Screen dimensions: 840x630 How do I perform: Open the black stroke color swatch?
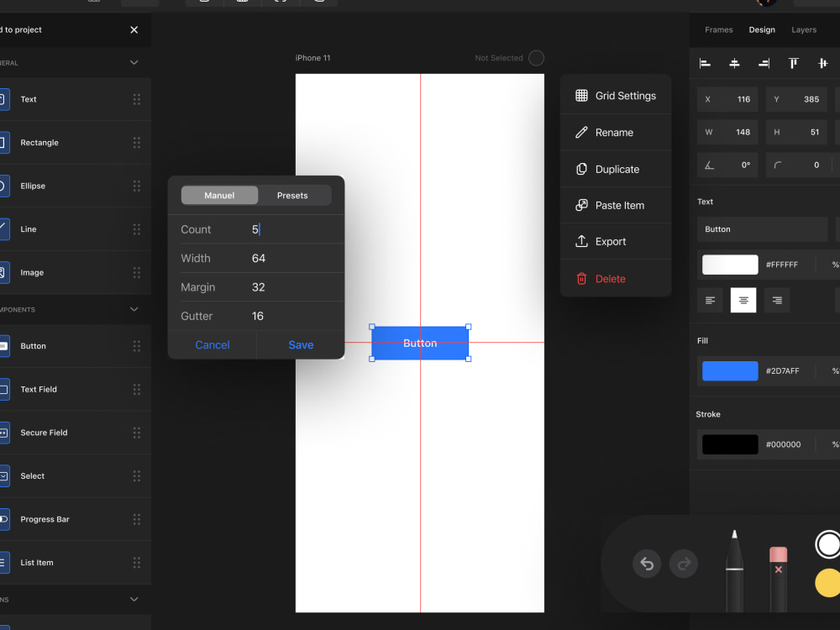pos(730,444)
